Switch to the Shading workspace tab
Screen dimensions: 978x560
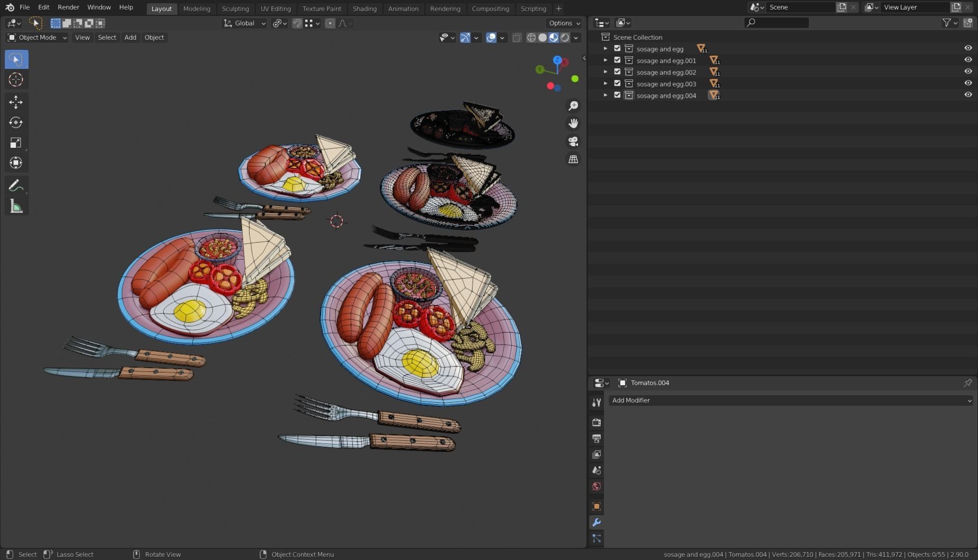pos(364,8)
